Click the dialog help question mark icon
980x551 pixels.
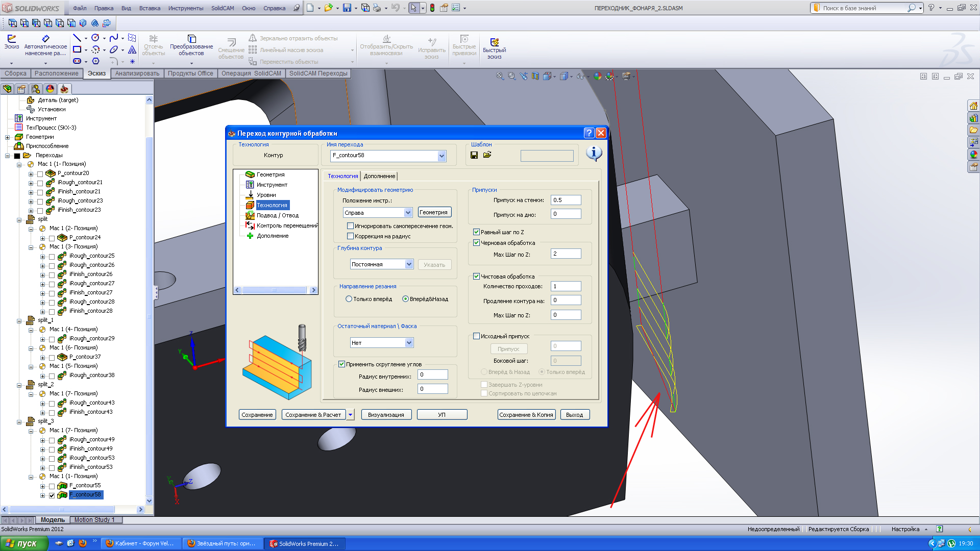pyautogui.click(x=589, y=133)
